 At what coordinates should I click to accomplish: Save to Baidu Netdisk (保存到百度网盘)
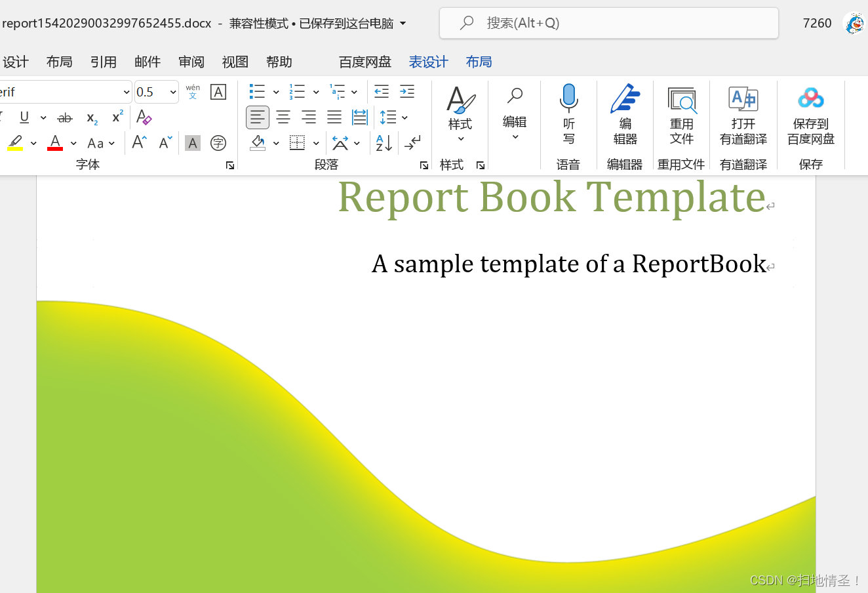[811, 115]
